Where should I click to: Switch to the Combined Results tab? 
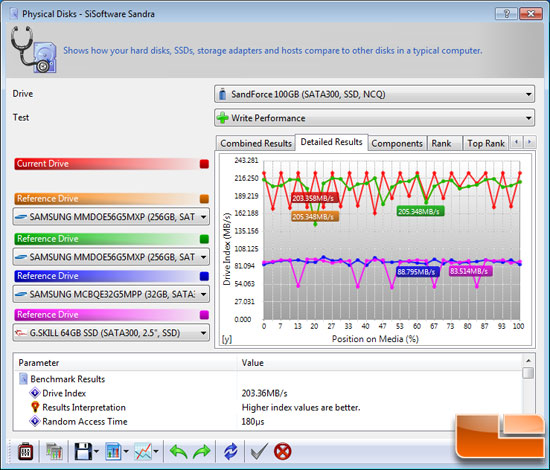pos(256,143)
